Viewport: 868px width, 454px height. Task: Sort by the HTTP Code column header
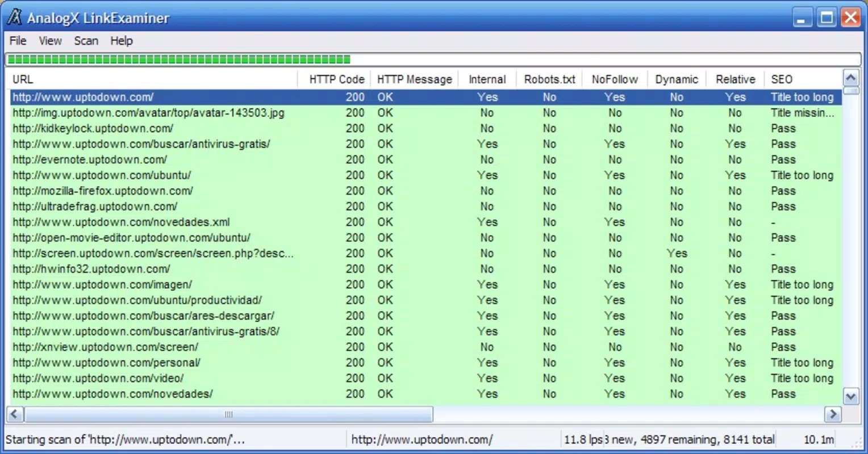pos(334,79)
